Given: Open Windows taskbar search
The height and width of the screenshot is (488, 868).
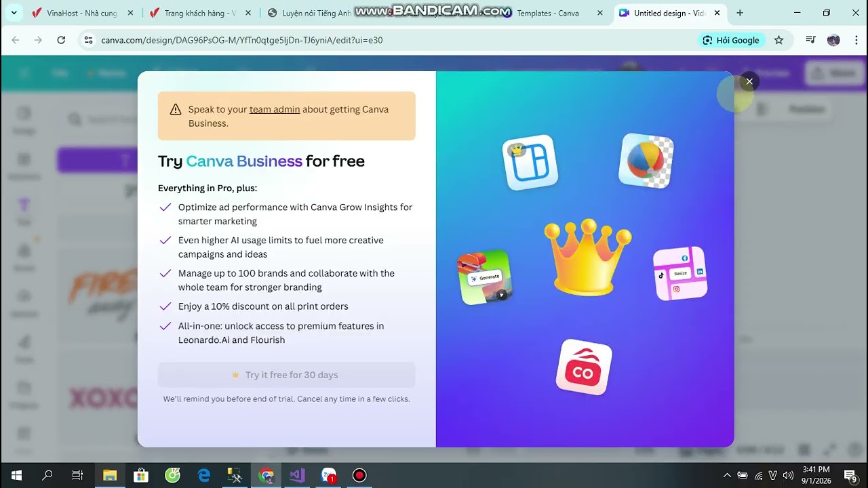Looking at the screenshot, I should [47, 475].
